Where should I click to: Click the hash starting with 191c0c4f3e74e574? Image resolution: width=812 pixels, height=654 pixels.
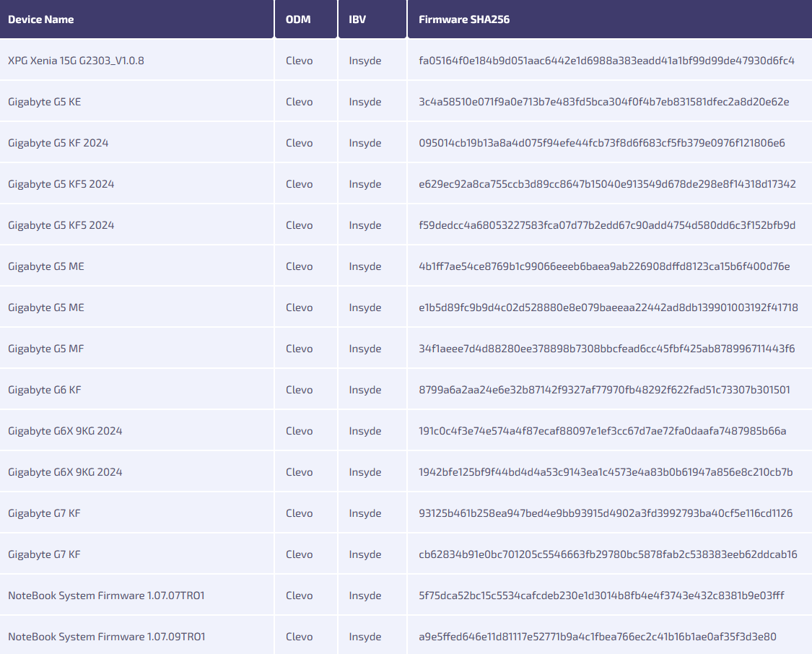click(602, 432)
